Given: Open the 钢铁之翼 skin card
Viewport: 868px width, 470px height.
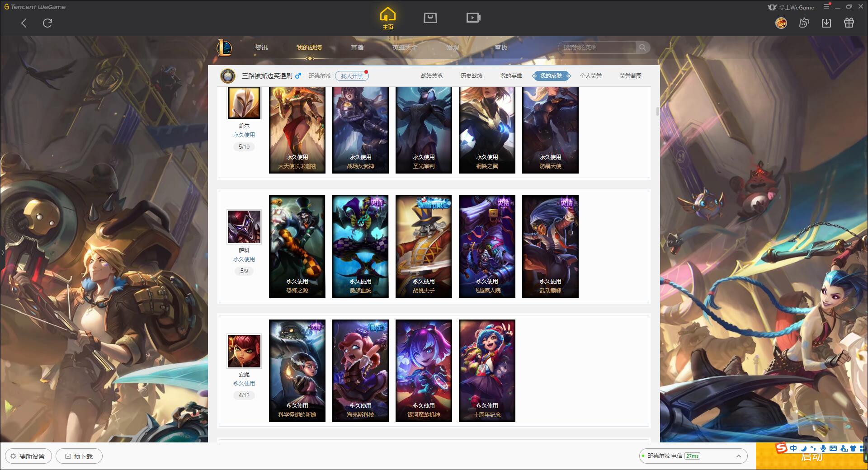Looking at the screenshot, I should pyautogui.click(x=487, y=130).
